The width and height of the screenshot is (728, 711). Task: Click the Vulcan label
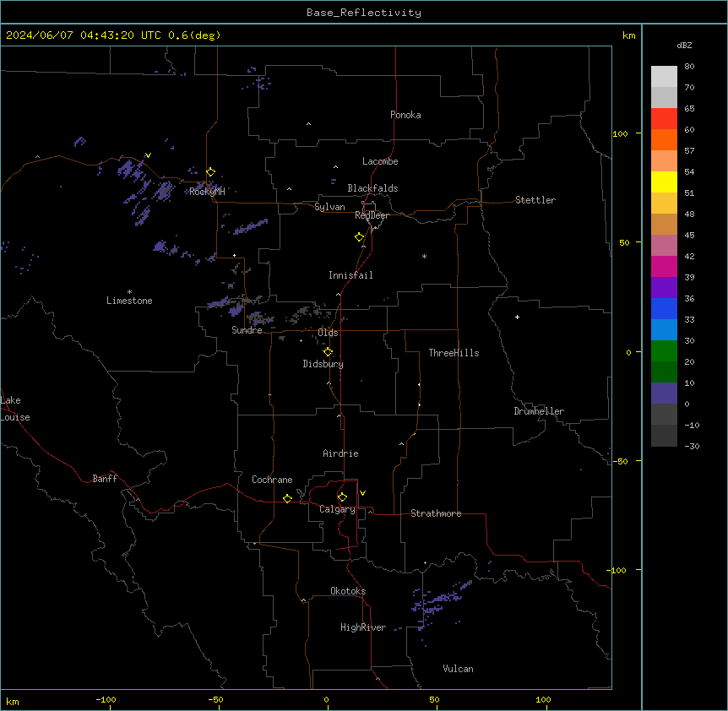tap(458, 669)
